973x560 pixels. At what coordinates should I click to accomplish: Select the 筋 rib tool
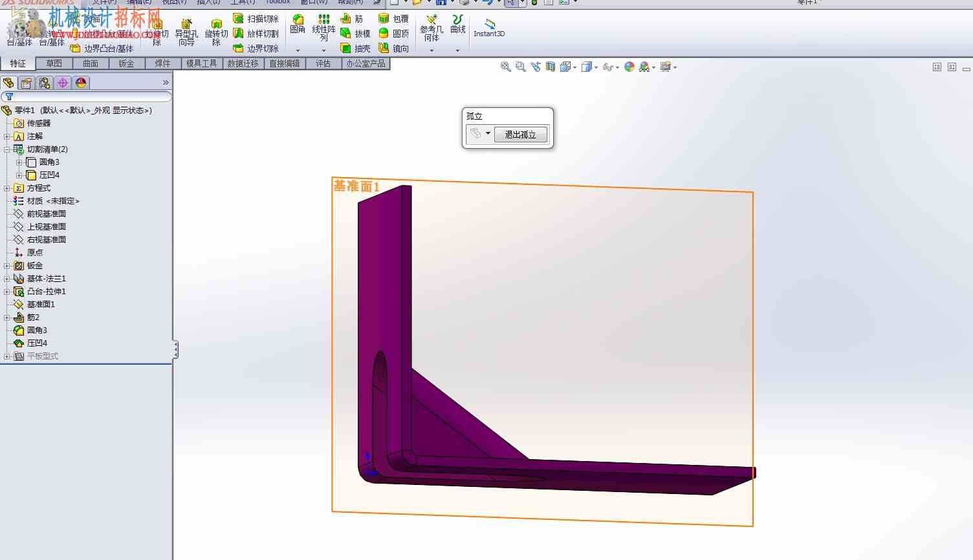pyautogui.click(x=352, y=19)
